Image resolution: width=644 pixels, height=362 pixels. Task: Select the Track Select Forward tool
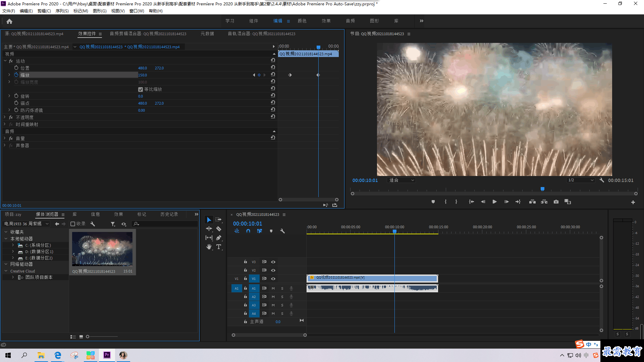(x=218, y=220)
